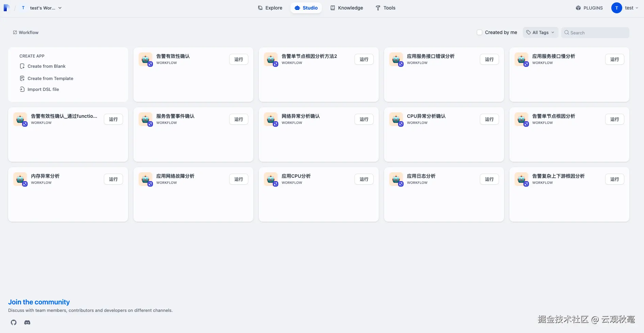Click robot icon of 告警有效性确认_通过functio... app

pos(20,119)
